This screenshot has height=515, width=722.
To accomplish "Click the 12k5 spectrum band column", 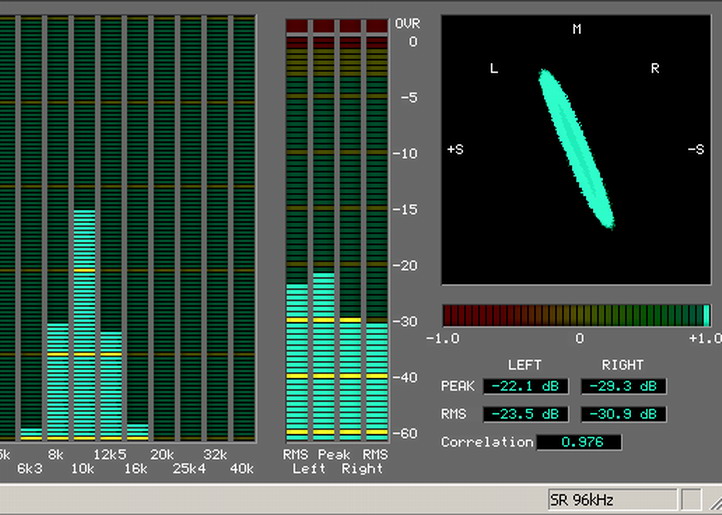I will coord(110,385).
